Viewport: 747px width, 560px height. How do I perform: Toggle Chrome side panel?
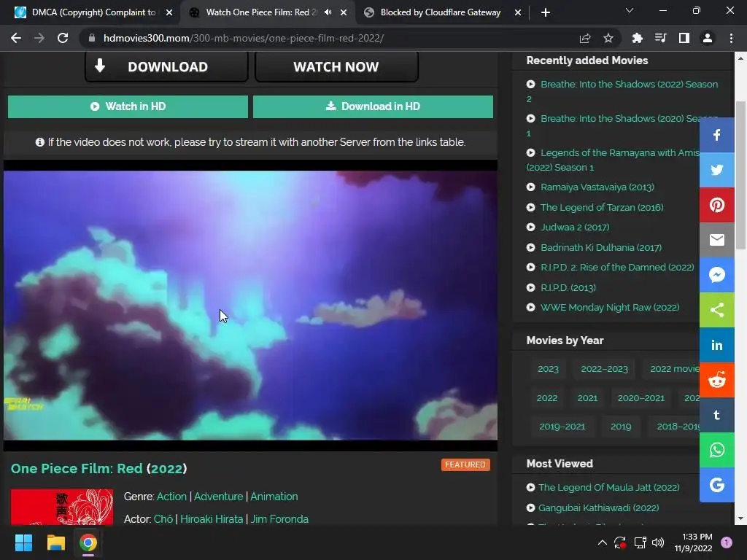pos(684,38)
